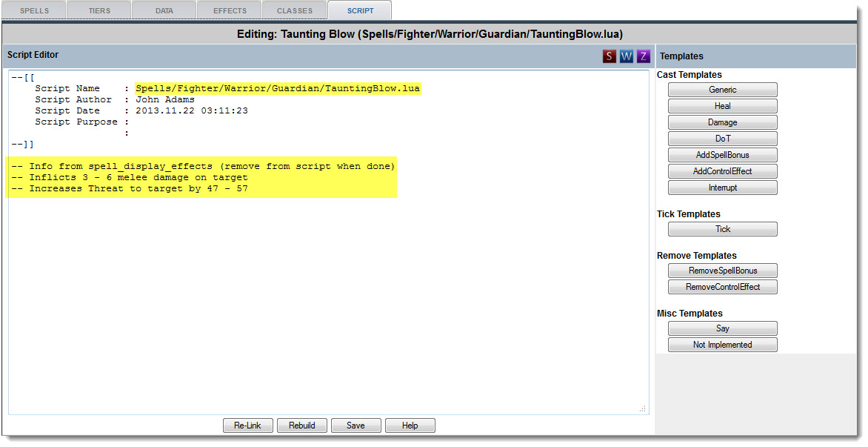
Task: Click the blue W icon
Action: pyautogui.click(x=627, y=56)
